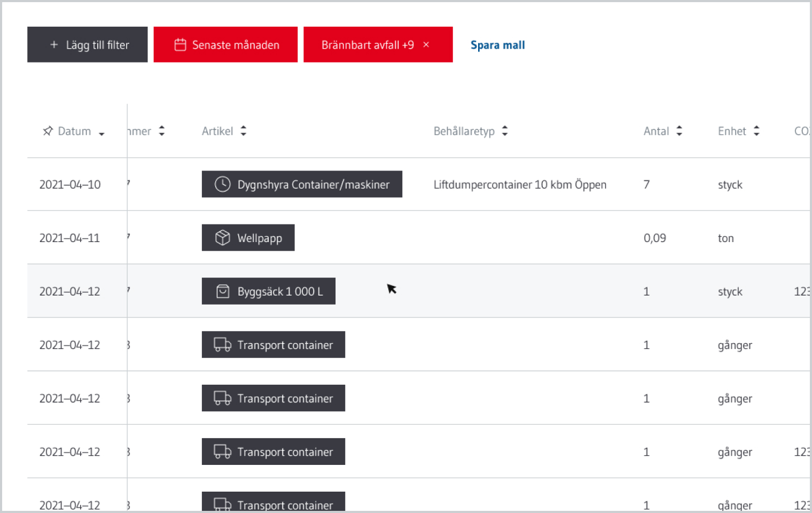Click the clock icon on Dygnshyra tag
This screenshot has height=513, width=812.
[222, 184]
